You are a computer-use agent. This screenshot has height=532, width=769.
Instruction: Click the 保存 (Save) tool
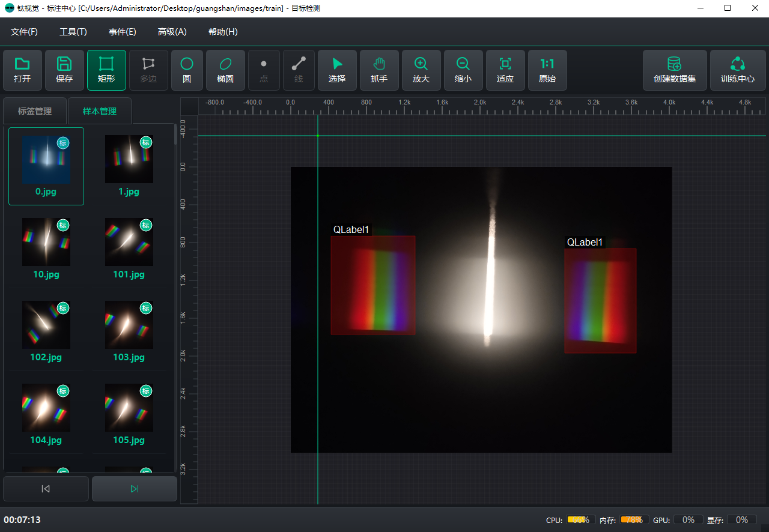(x=64, y=70)
